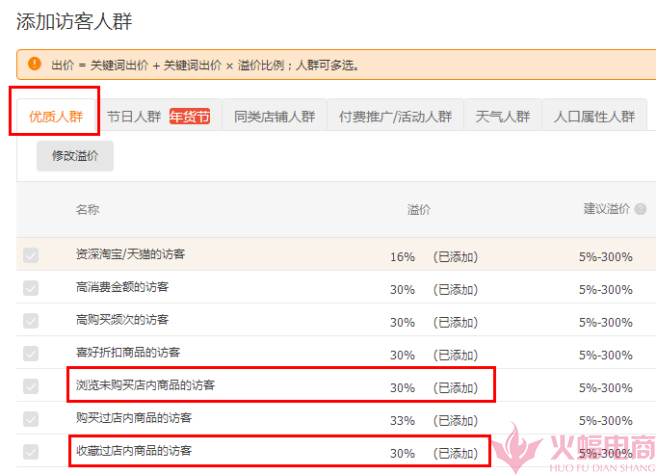
Task: Click the 修改溢价 button
Action: (x=75, y=157)
